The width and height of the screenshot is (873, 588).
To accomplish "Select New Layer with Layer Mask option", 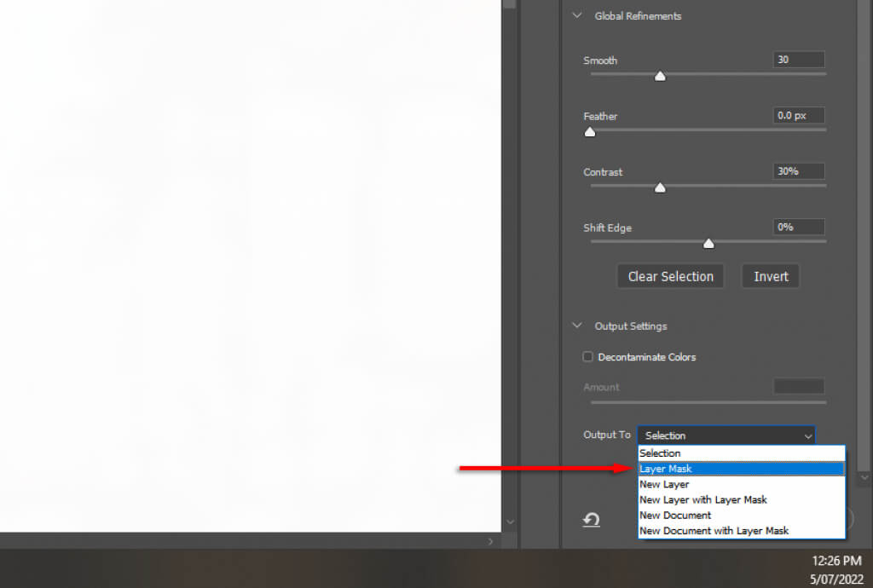I will point(702,499).
